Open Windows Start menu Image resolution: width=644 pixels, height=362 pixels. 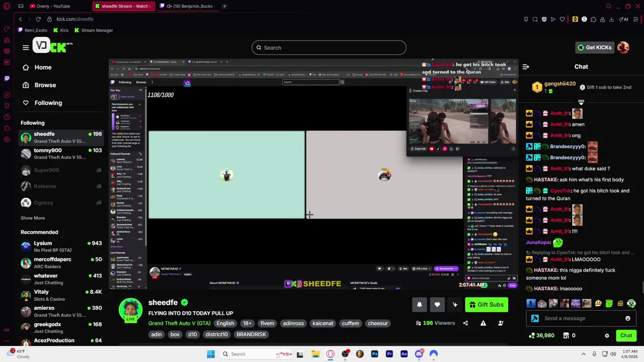click(x=211, y=354)
